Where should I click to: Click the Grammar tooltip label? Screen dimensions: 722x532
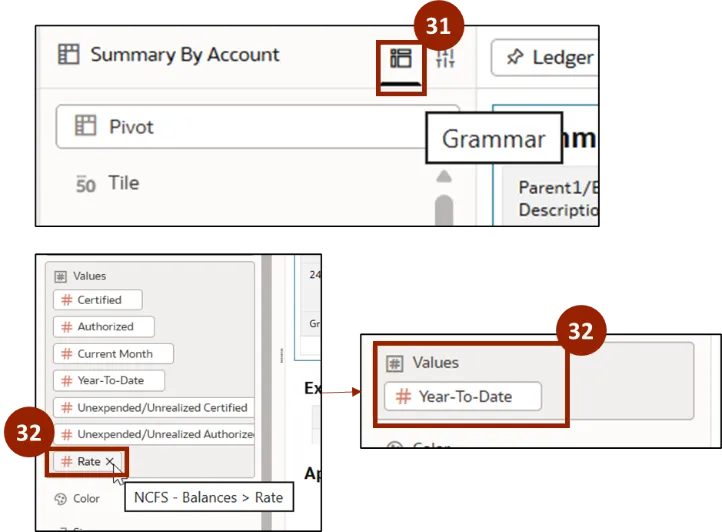click(x=494, y=138)
